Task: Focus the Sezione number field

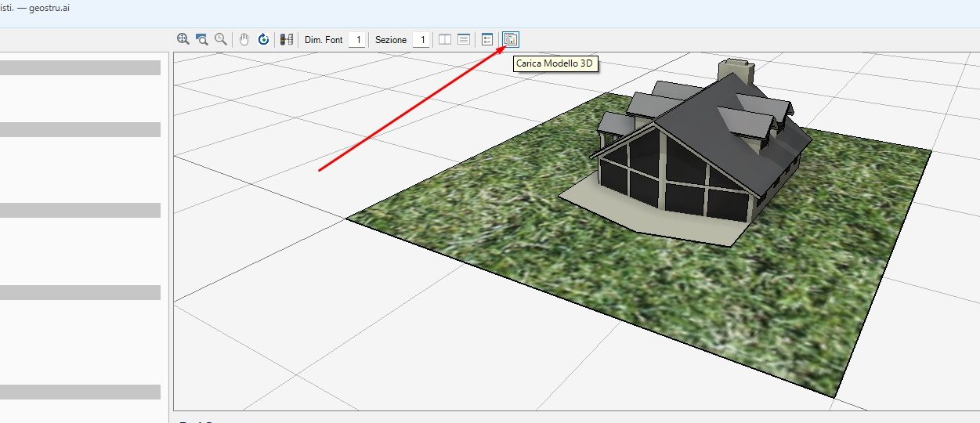Action: (x=421, y=39)
